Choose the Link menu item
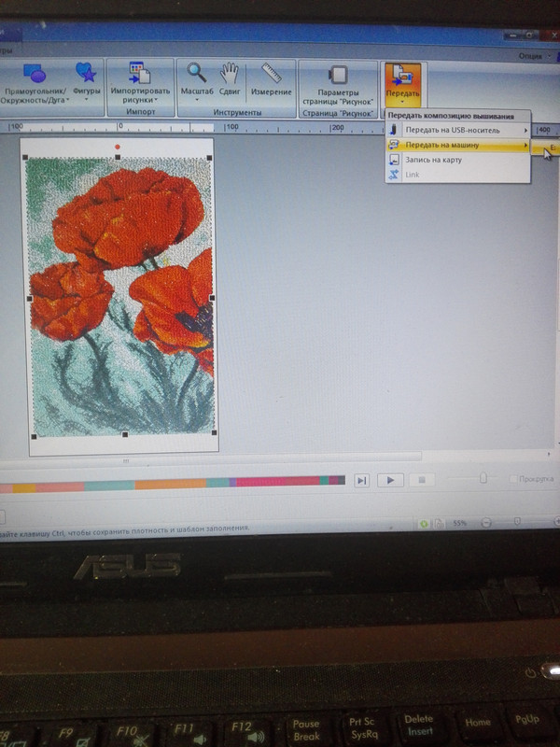This screenshot has width=560, height=747. tap(457, 175)
